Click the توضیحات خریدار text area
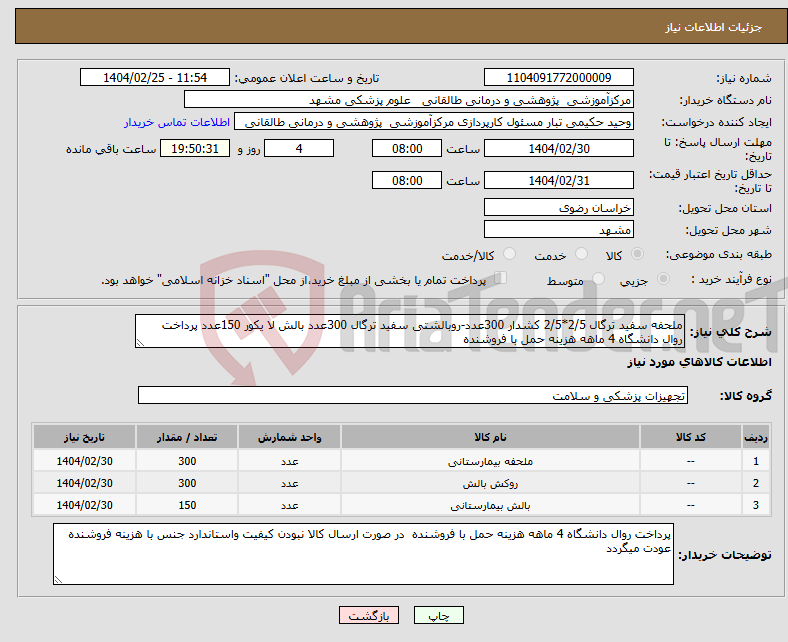The height and width of the screenshot is (642, 788). 363,554
